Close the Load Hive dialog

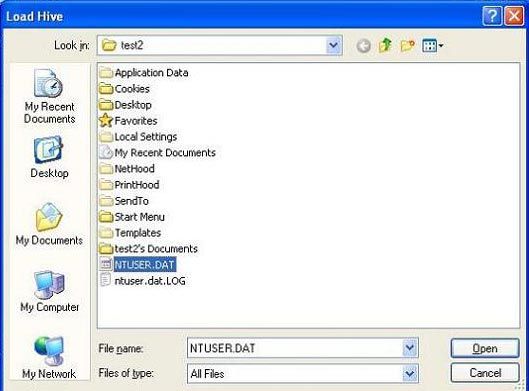(x=514, y=16)
